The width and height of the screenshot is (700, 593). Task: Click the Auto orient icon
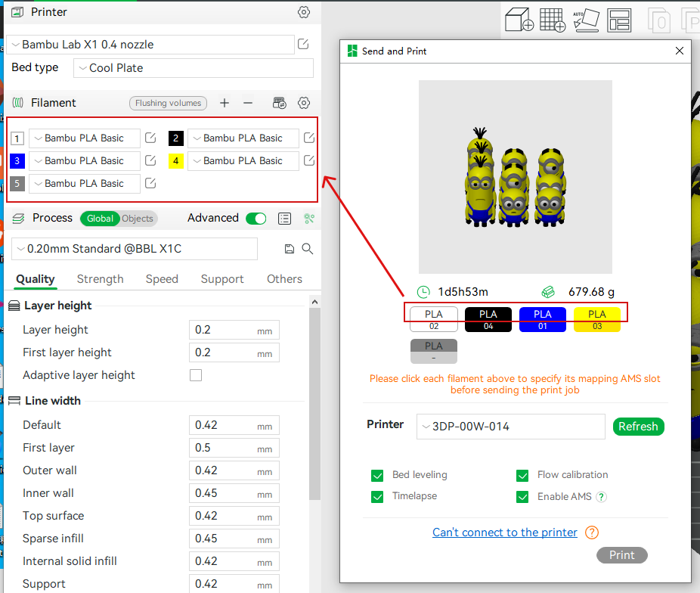[587, 20]
